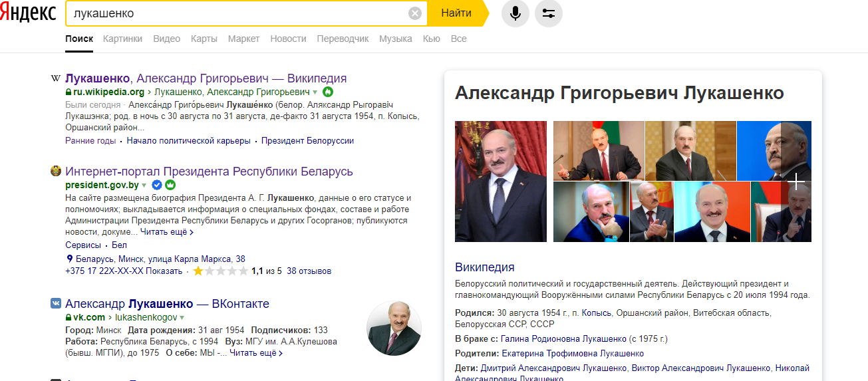Open ru.wikipedia.org green URL link
This screenshot has width=868, height=381.
click(x=109, y=92)
